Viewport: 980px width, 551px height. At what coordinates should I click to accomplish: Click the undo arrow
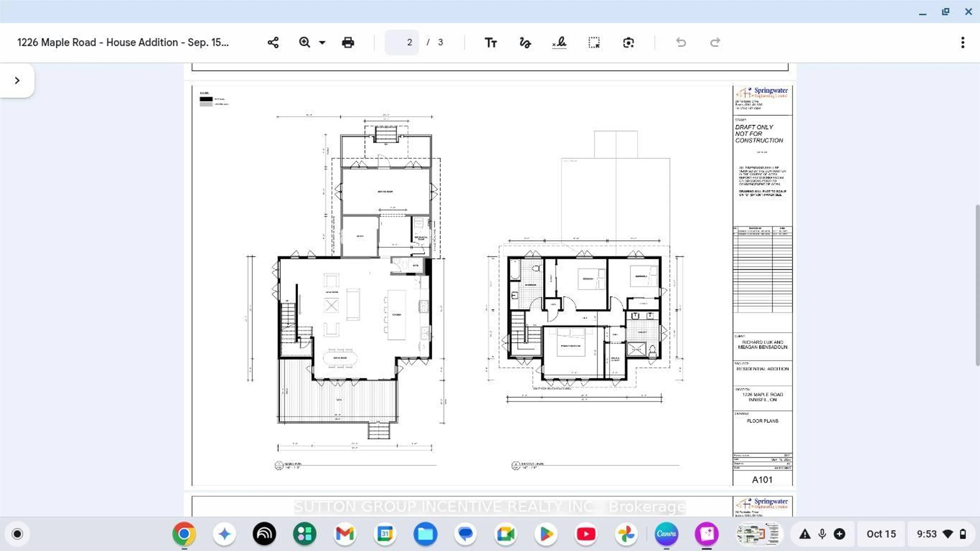point(681,42)
